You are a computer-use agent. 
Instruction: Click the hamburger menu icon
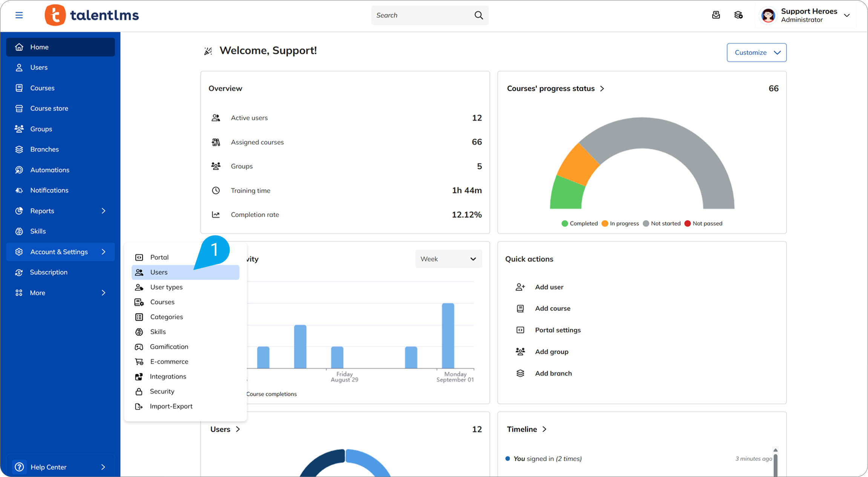pyautogui.click(x=19, y=15)
